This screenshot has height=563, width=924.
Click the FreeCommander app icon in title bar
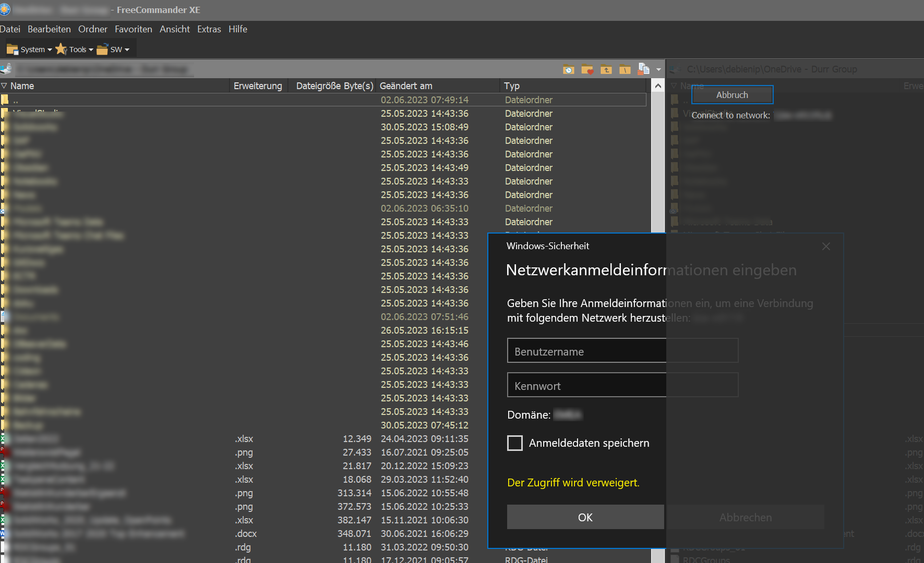5,9
